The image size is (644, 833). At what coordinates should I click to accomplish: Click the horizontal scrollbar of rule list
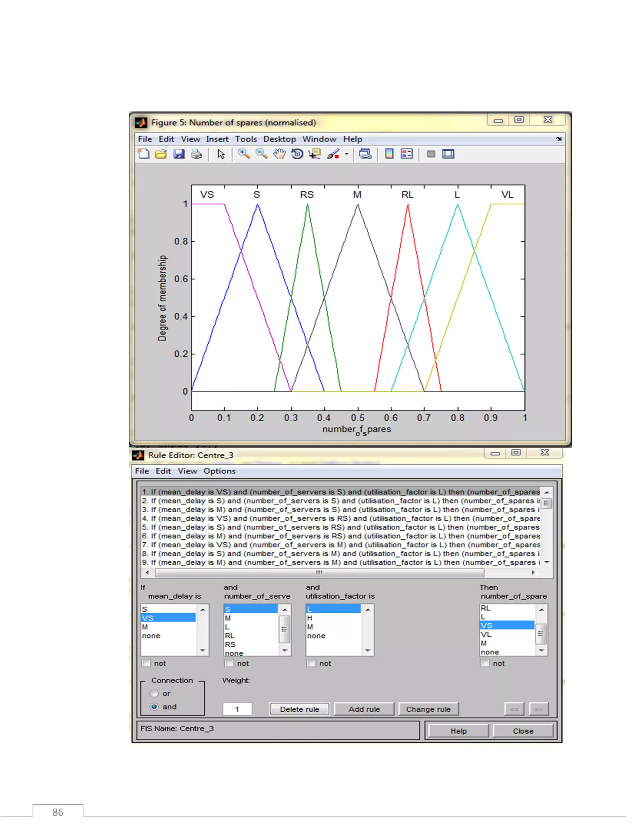pyautogui.click(x=319, y=572)
